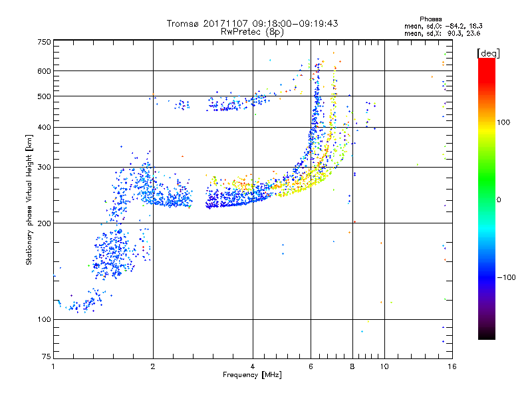This screenshot has height=399, width=532.
Task: Click the 'Frequency [MHz]' axis label
Action: (x=252, y=375)
